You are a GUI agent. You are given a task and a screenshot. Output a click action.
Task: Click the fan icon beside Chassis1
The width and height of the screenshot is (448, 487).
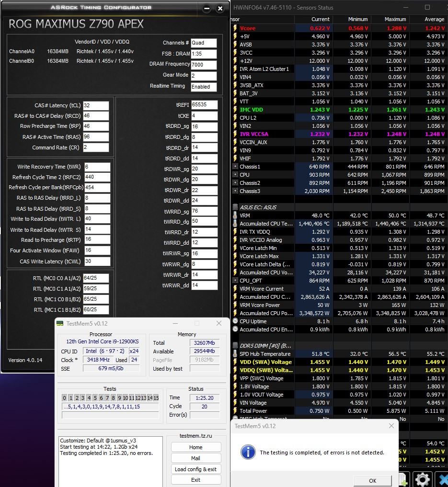tap(235, 167)
